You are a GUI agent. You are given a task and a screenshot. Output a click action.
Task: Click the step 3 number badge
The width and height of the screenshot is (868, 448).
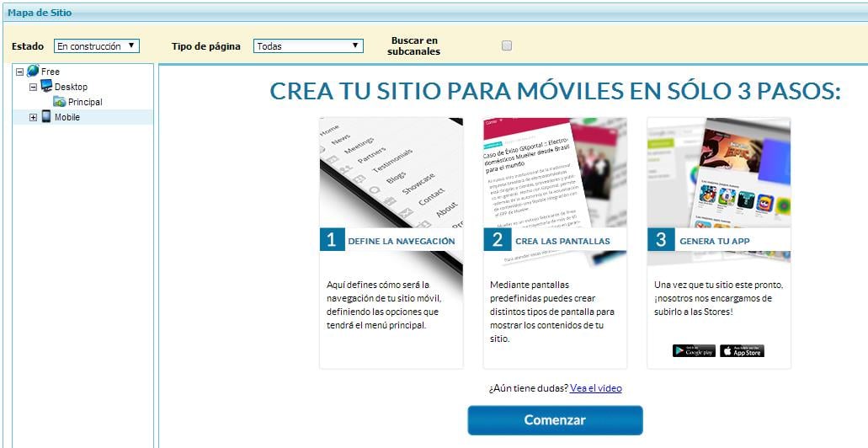660,240
